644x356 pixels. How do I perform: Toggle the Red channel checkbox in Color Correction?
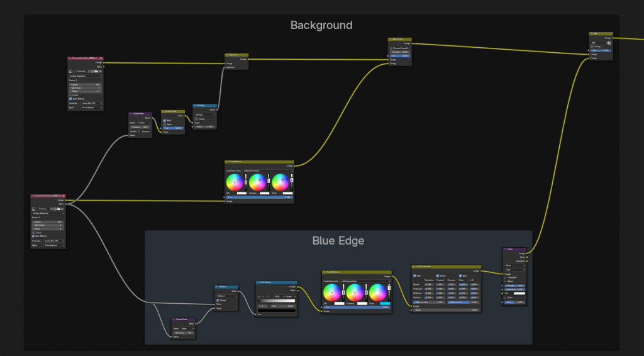point(414,275)
